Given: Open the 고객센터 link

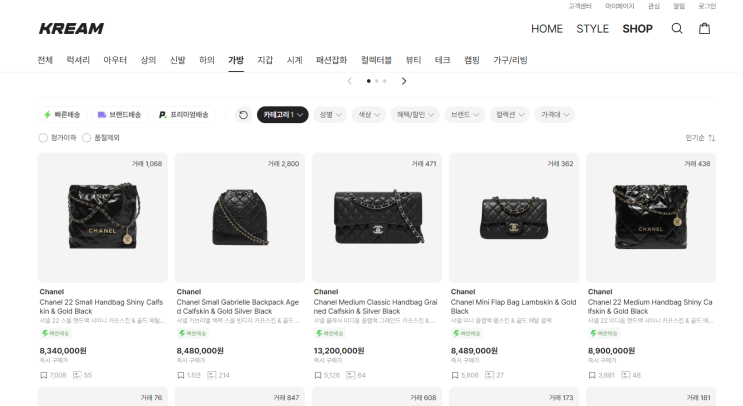Looking at the screenshot, I should (580, 6).
